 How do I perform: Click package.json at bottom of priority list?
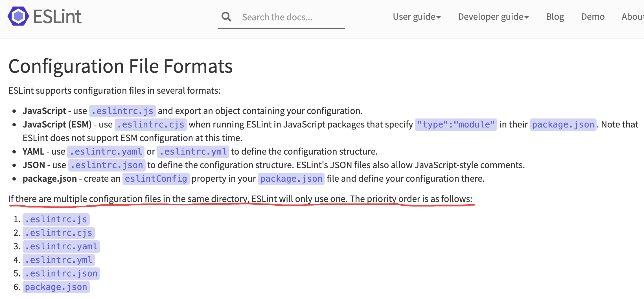pos(56,287)
